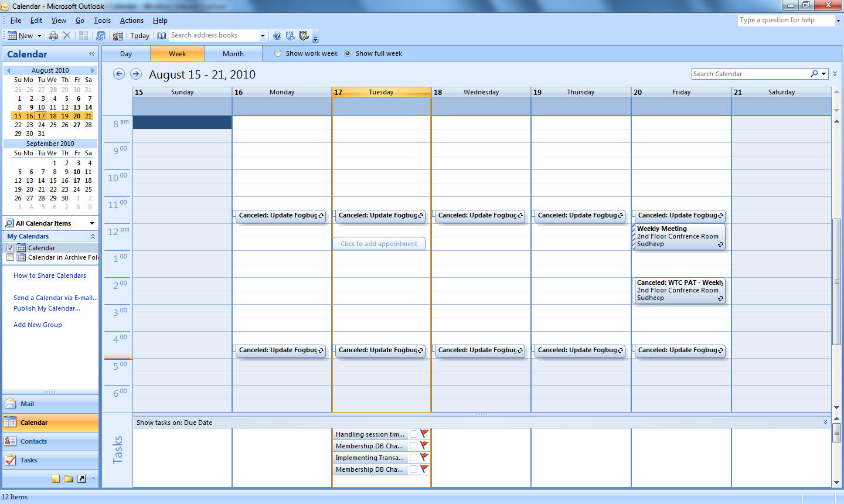Collapse the My Calendars group
This screenshot has height=504, width=844.
tap(93, 236)
